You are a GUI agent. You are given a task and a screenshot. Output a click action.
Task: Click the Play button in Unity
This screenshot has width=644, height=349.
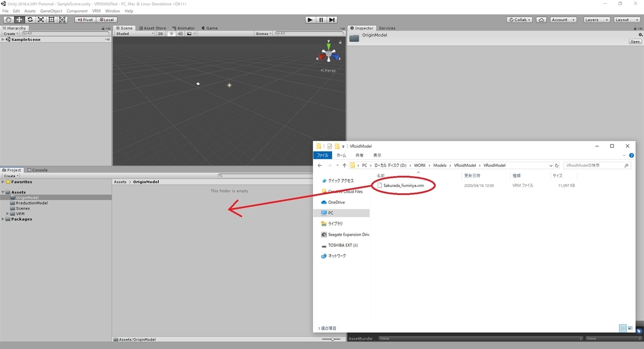(x=310, y=20)
